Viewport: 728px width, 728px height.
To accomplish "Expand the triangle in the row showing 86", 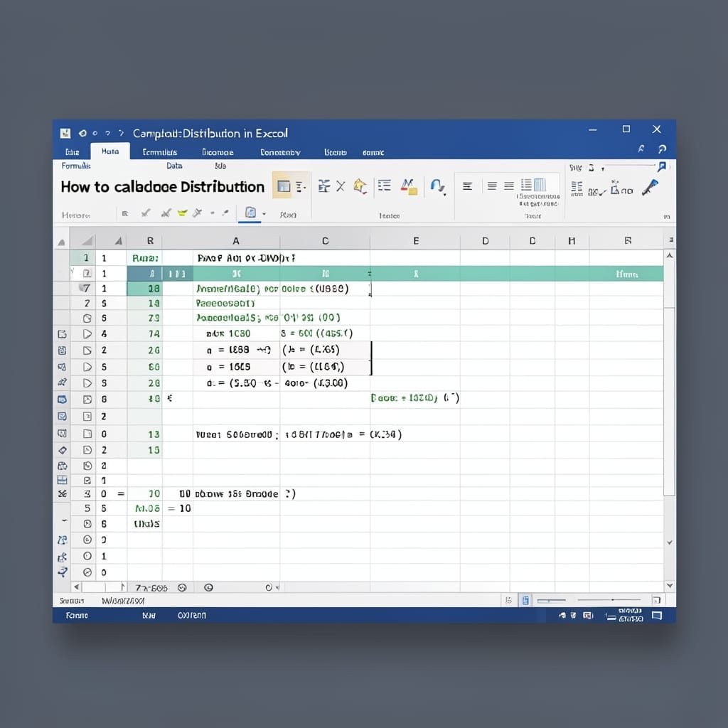I will [87, 367].
